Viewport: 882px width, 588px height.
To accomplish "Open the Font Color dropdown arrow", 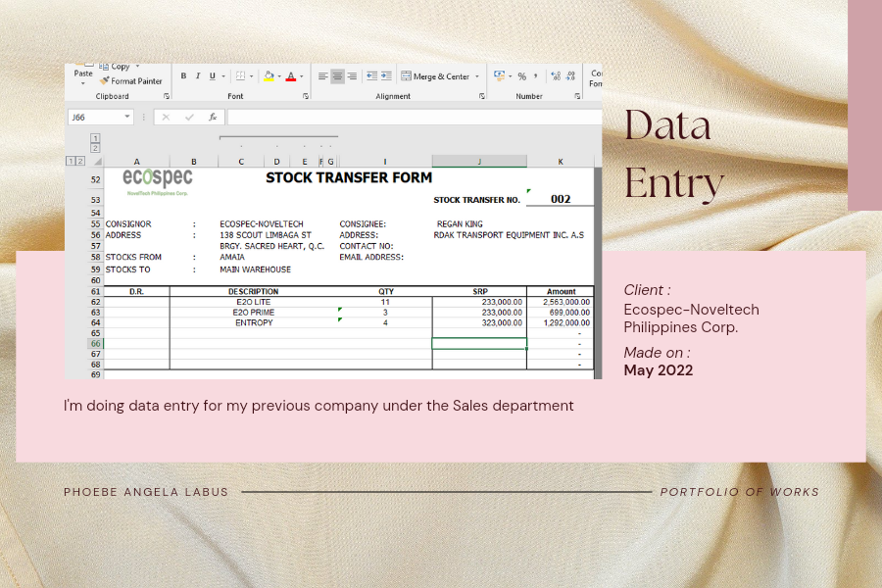I will (302, 76).
